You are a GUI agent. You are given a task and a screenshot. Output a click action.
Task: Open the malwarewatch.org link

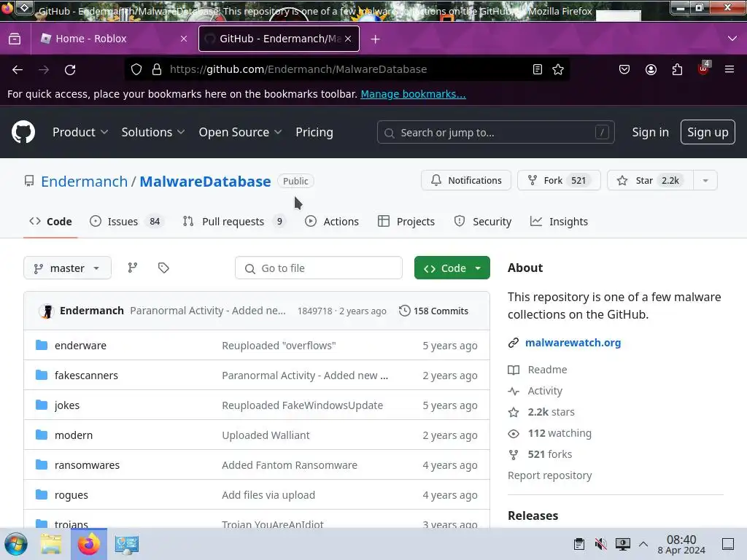[x=573, y=343]
